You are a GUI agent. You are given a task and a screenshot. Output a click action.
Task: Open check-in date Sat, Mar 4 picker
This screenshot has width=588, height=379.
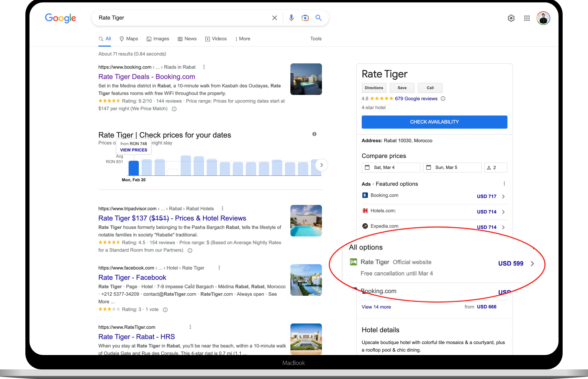[391, 168]
